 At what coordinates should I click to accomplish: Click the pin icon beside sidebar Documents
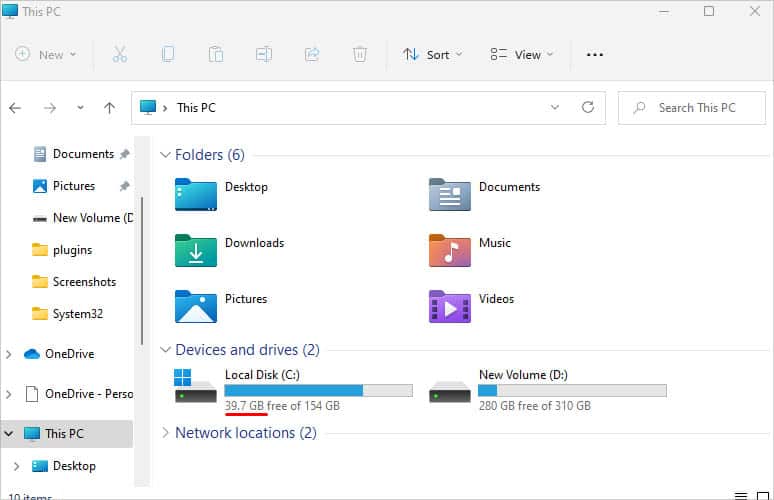(x=124, y=154)
